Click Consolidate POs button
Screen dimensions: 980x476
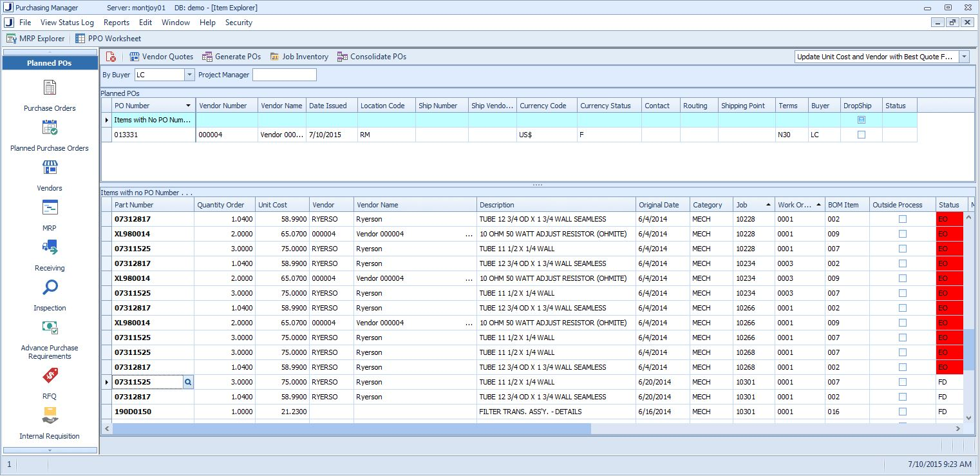pos(372,57)
